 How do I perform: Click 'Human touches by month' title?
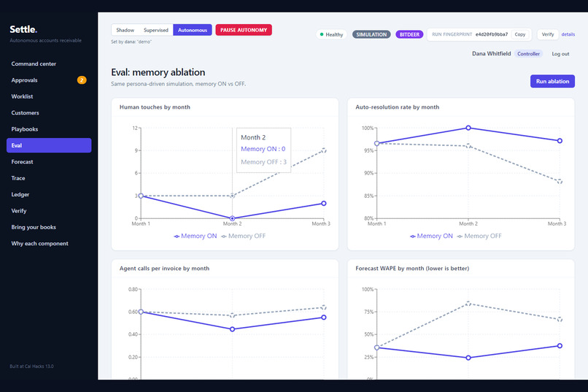(x=155, y=107)
